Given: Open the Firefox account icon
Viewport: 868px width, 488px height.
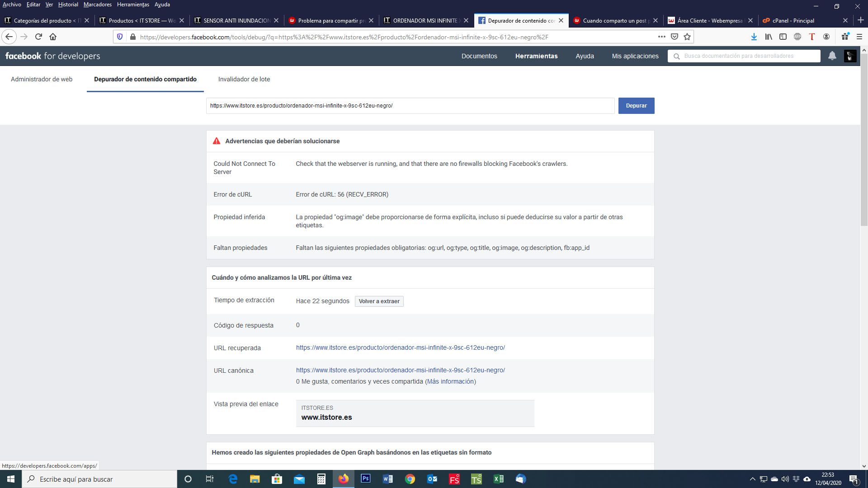Looking at the screenshot, I should tap(826, 37).
